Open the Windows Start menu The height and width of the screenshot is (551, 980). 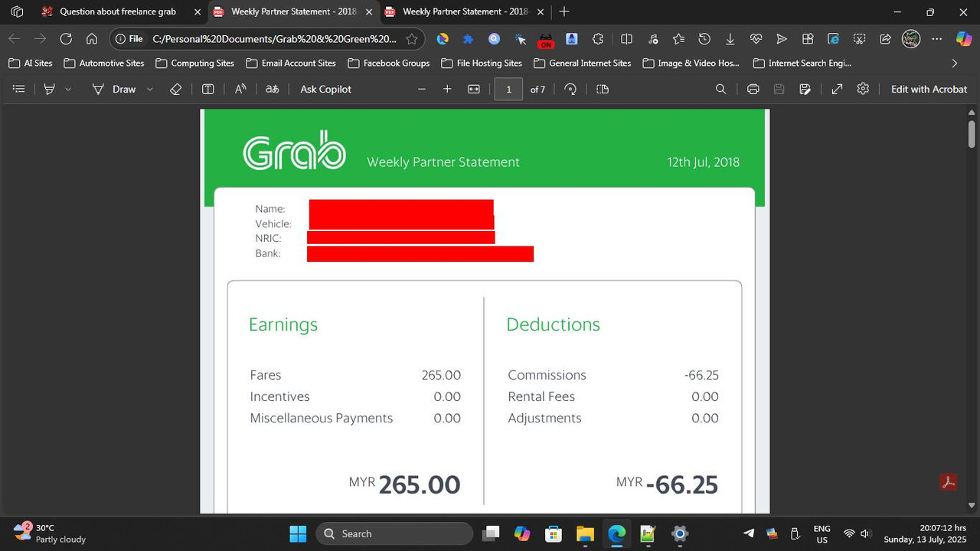(x=298, y=533)
